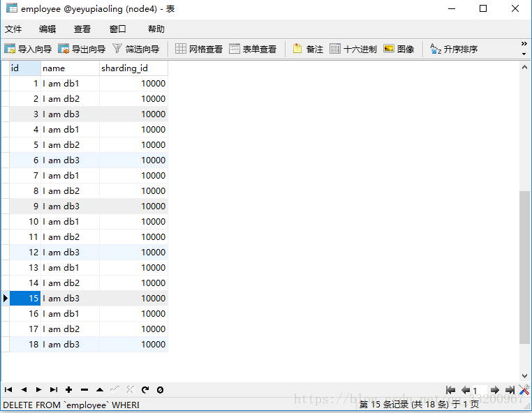Click the vertical scrollbar thumb
The image size is (532, 413).
coord(524,267)
